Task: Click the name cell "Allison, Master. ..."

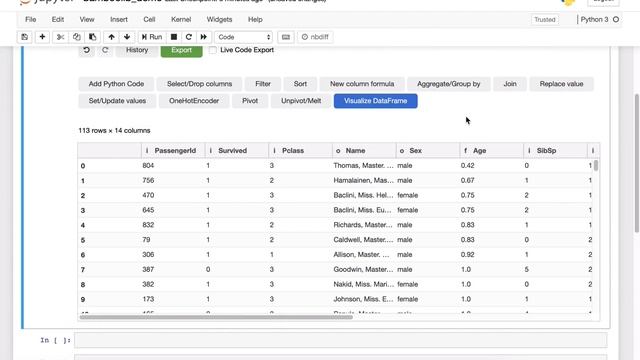Action: (363, 255)
